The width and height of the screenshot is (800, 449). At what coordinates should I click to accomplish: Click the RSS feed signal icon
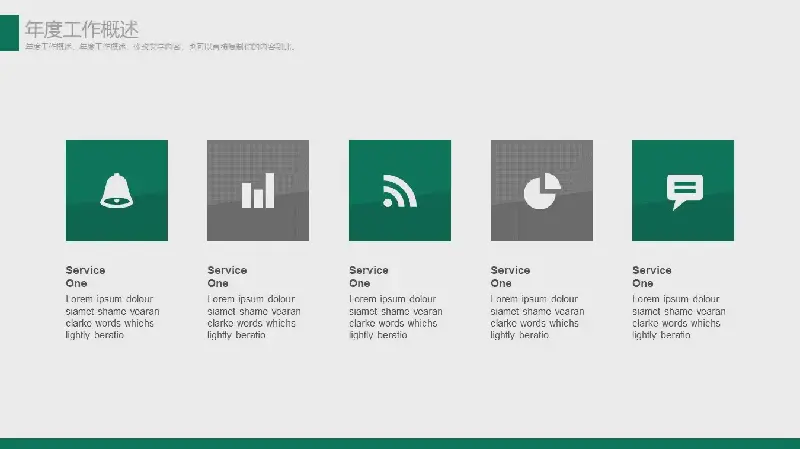[x=399, y=191]
